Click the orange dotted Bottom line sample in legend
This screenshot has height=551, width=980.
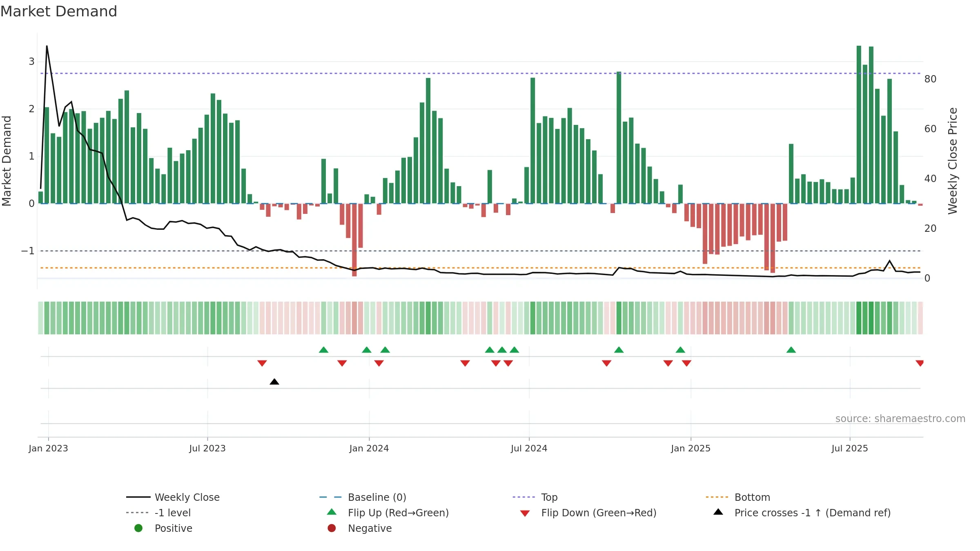pos(717,497)
